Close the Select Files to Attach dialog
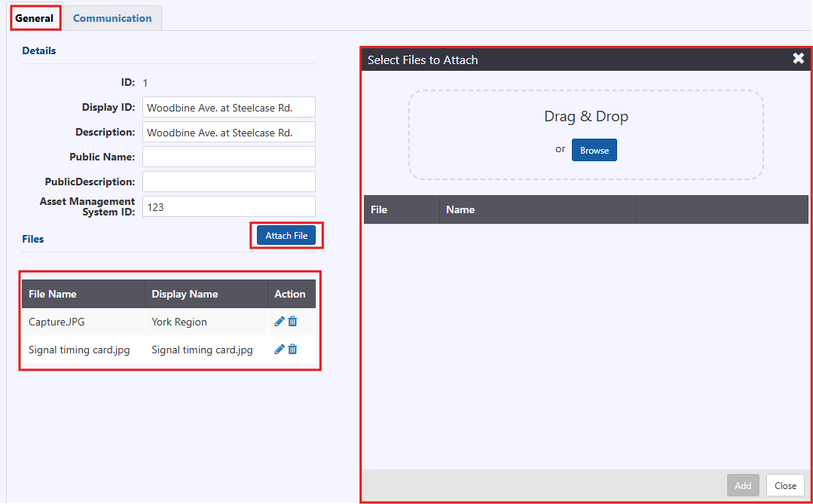Viewport: 813px width, 504px height. click(798, 59)
